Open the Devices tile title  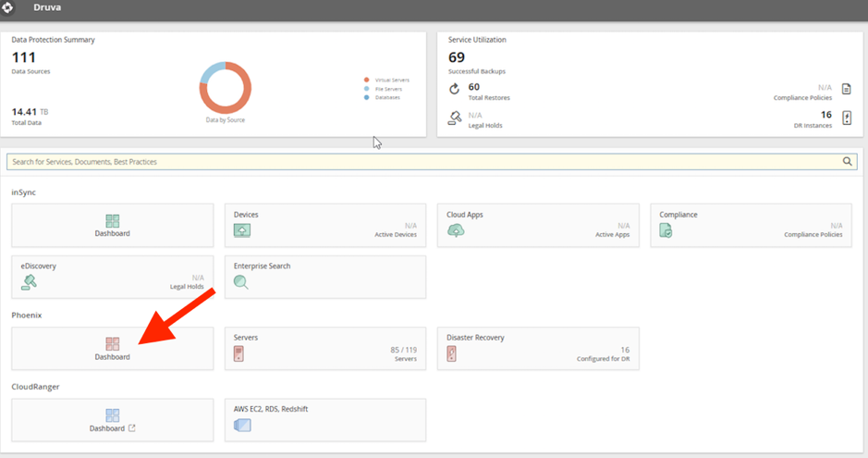(x=246, y=215)
